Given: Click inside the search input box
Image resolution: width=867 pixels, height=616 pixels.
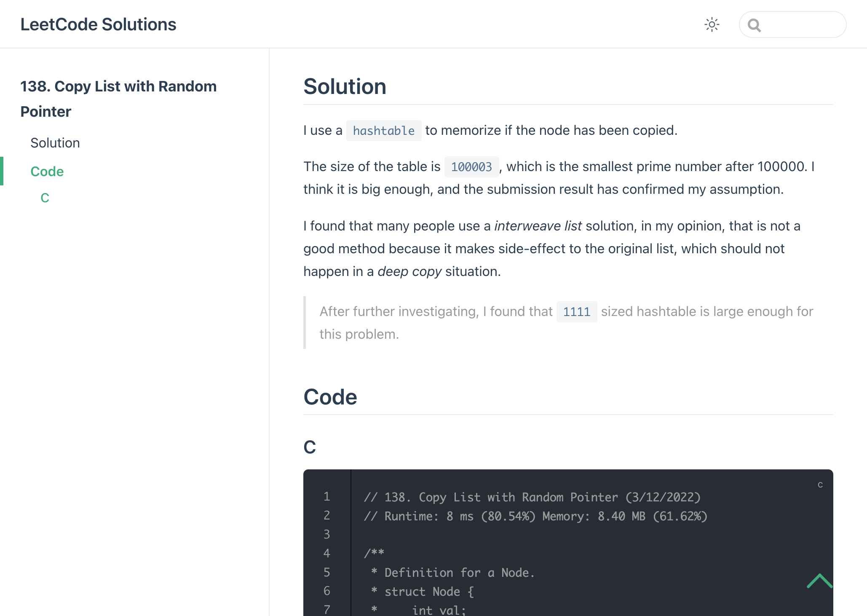Looking at the screenshot, I should click(x=800, y=25).
